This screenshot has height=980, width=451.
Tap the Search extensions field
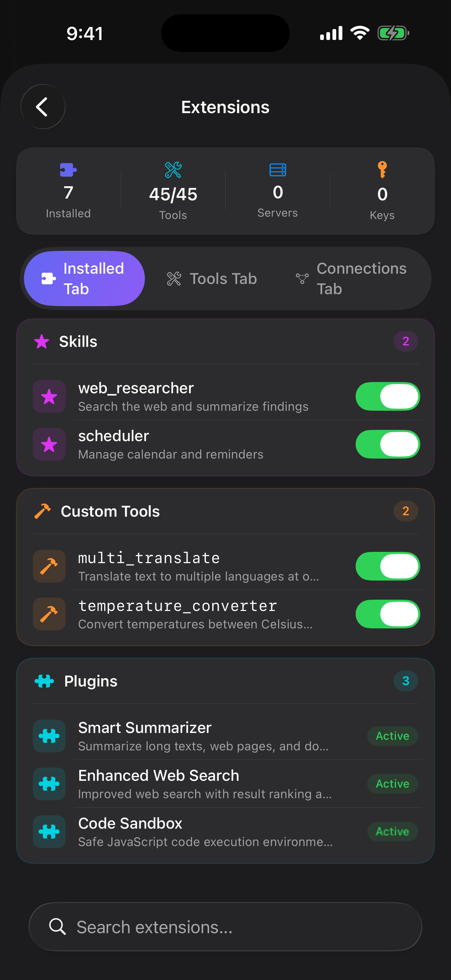tap(225, 927)
